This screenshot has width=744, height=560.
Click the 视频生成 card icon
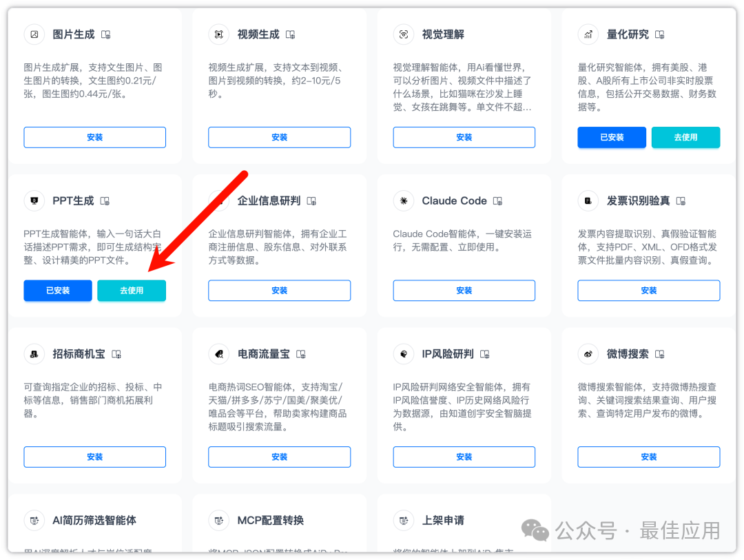coord(219,34)
